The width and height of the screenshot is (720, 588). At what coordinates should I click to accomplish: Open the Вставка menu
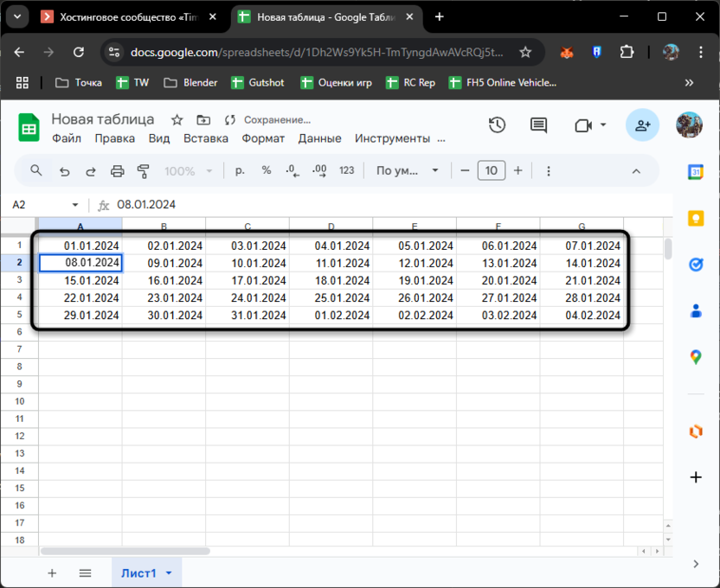[206, 138]
